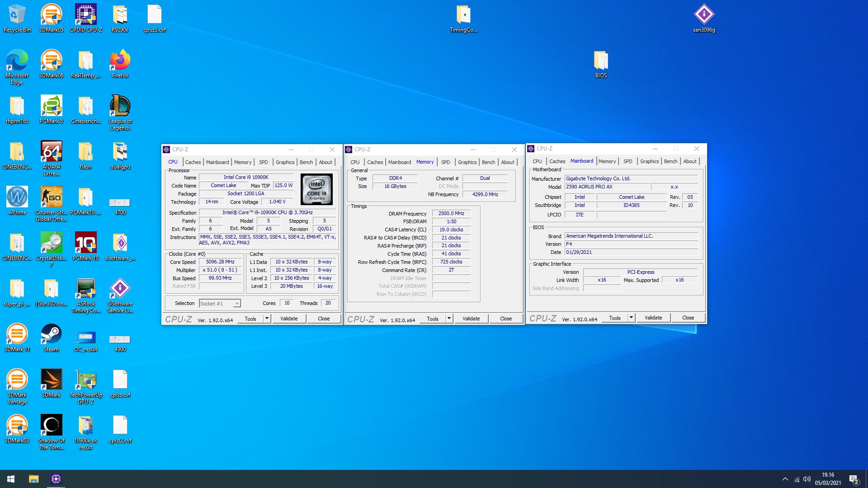
Task: Open the 4900 image file on desktop
Action: click(120, 343)
